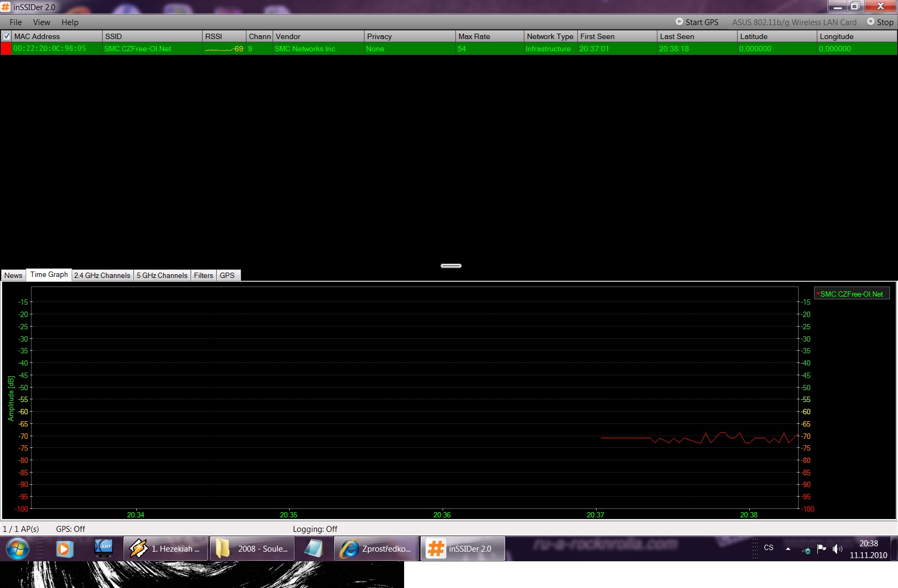Click the Network Type column header
Screen dimensions: 898x588
pyautogui.click(x=551, y=36)
